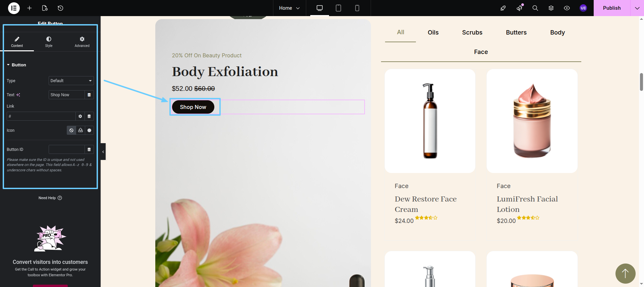Screen dimensions: 644x287
Task: Expand the Publish options arrow
Action: tap(637, 8)
